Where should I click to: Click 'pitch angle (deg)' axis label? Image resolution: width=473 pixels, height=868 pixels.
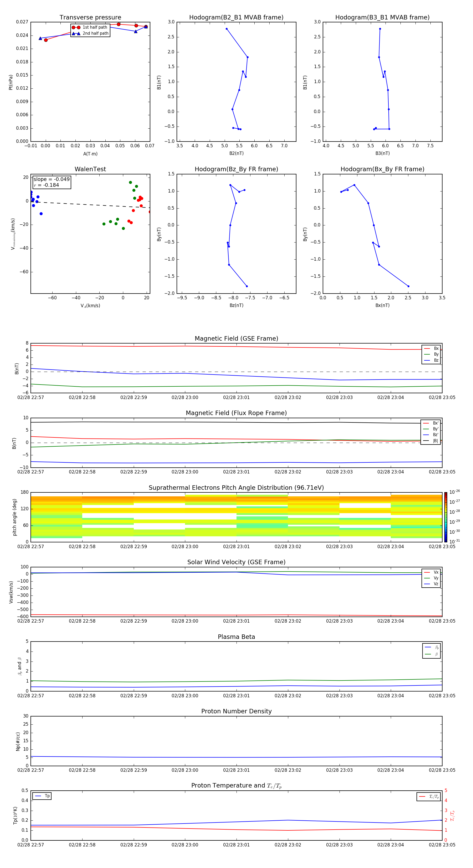(14, 517)
